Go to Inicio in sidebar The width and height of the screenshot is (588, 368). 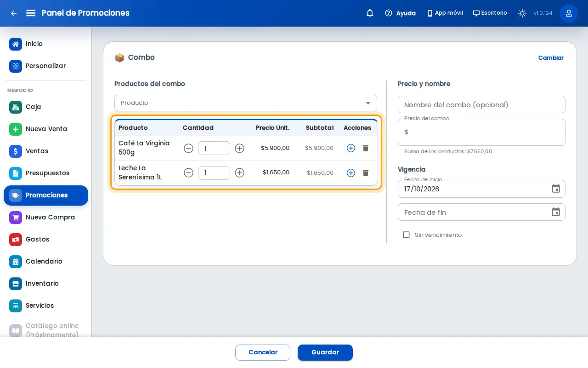[x=46, y=44]
